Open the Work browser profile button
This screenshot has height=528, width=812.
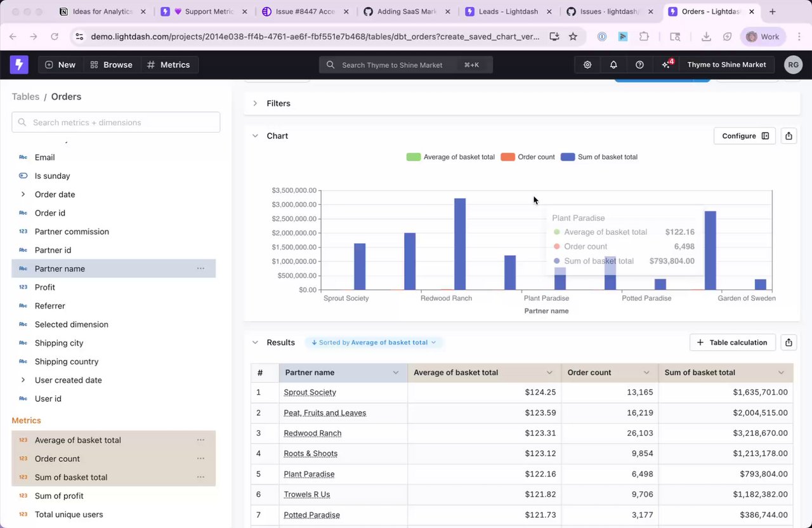tap(763, 37)
